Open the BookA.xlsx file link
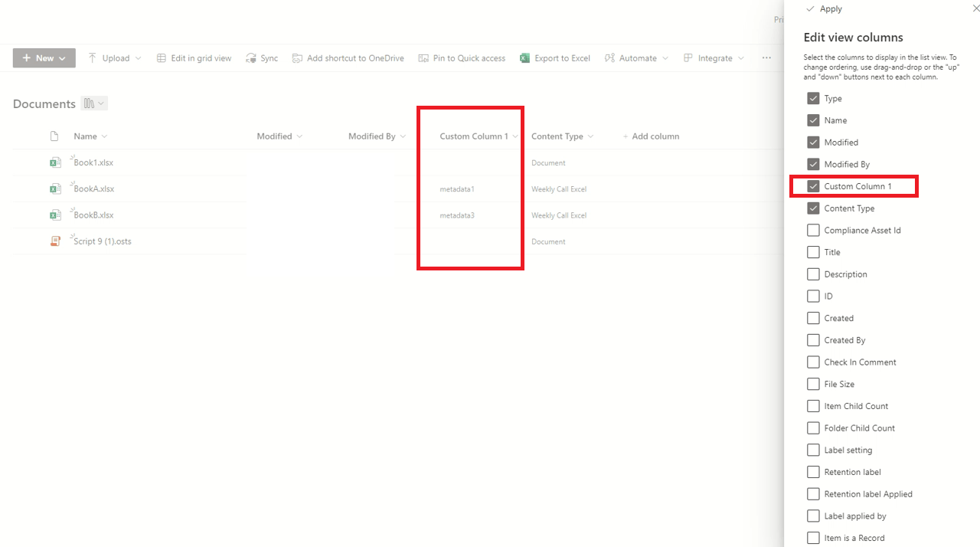The image size is (980, 547). point(93,188)
